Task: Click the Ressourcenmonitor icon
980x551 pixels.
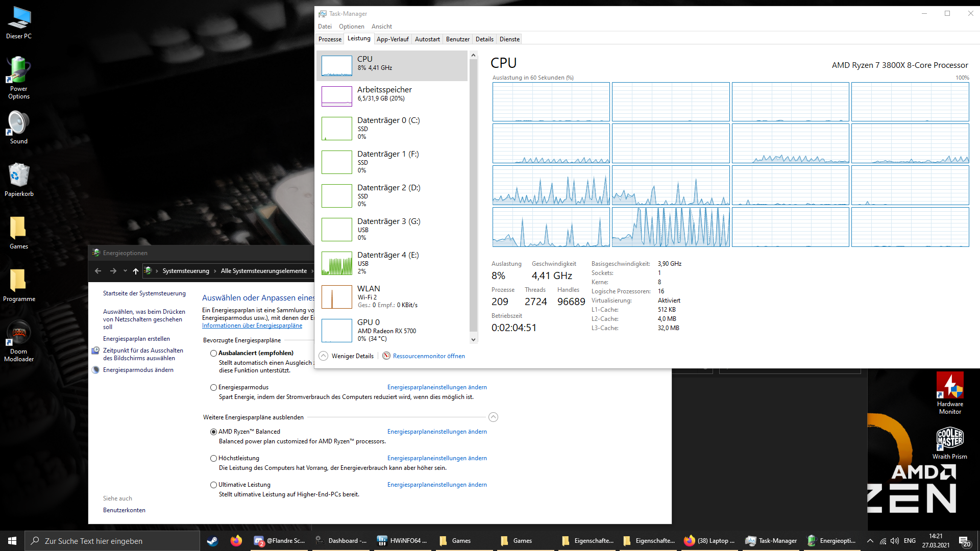Action: [386, 356]
